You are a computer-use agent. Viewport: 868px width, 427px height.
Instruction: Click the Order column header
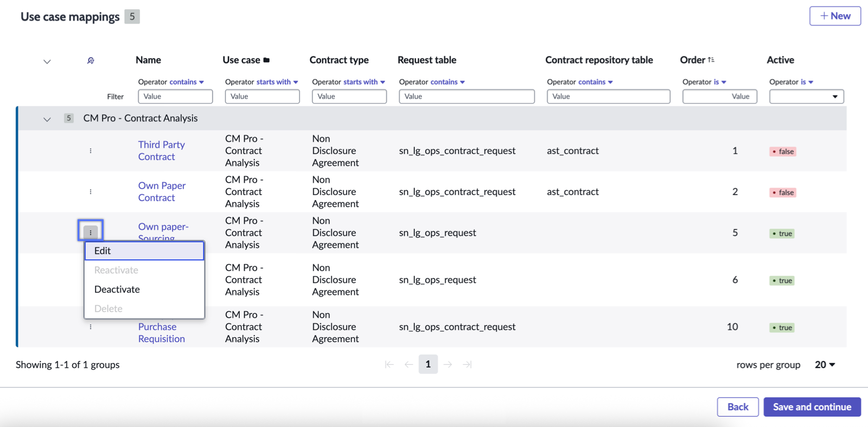pyautogui.click(x=692, y=60)
